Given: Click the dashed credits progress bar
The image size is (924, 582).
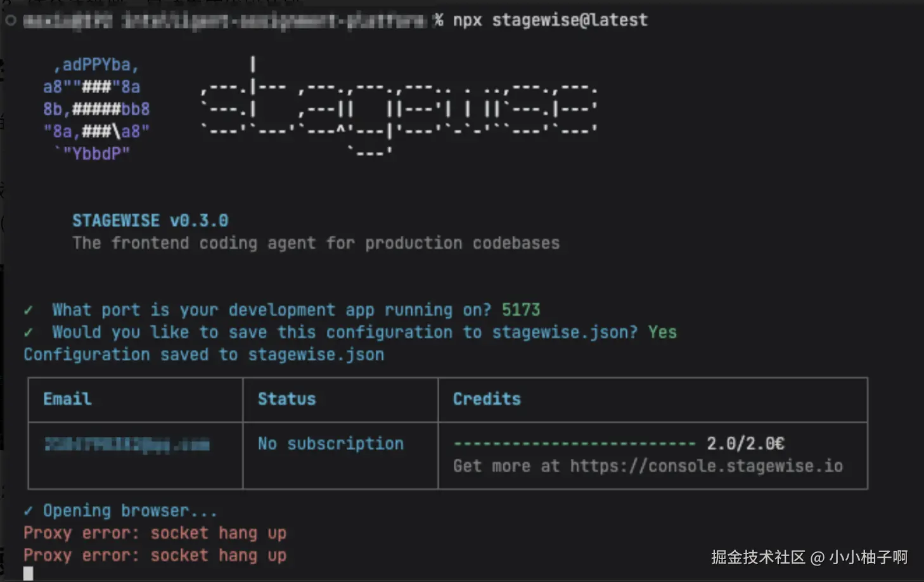Looking at the screenshot, I should 574,444.
